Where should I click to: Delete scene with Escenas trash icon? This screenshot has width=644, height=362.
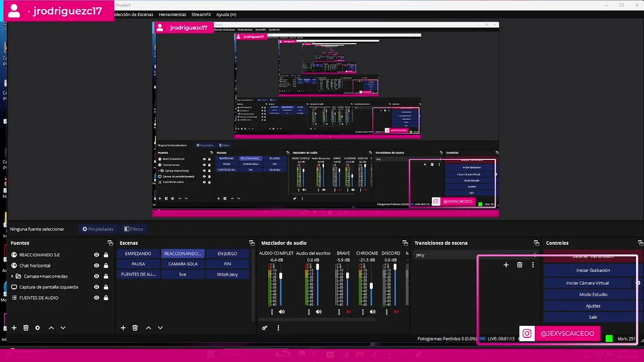point(135,328)
